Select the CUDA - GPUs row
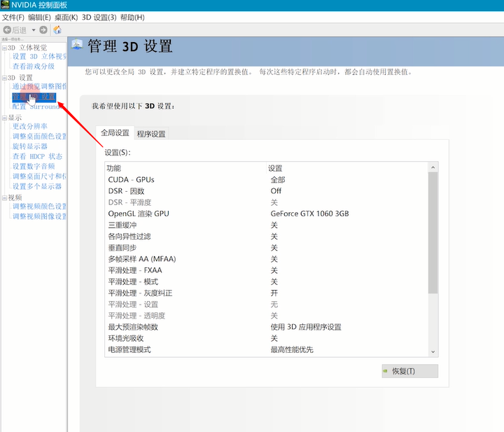The image size is (504, 432). tap(267, 180)
